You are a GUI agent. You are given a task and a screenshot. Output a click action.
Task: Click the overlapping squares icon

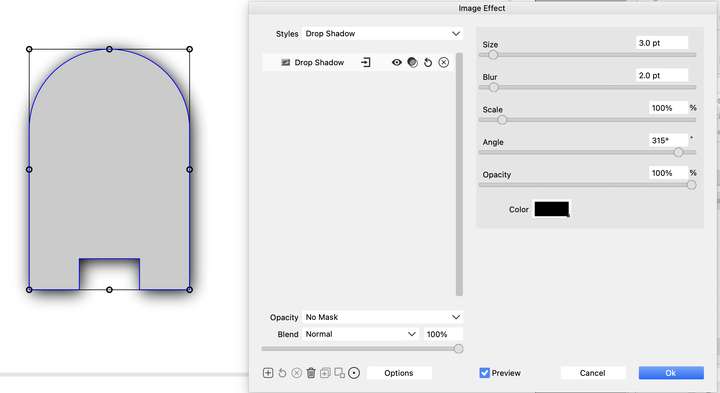click(x=339, y=373)
